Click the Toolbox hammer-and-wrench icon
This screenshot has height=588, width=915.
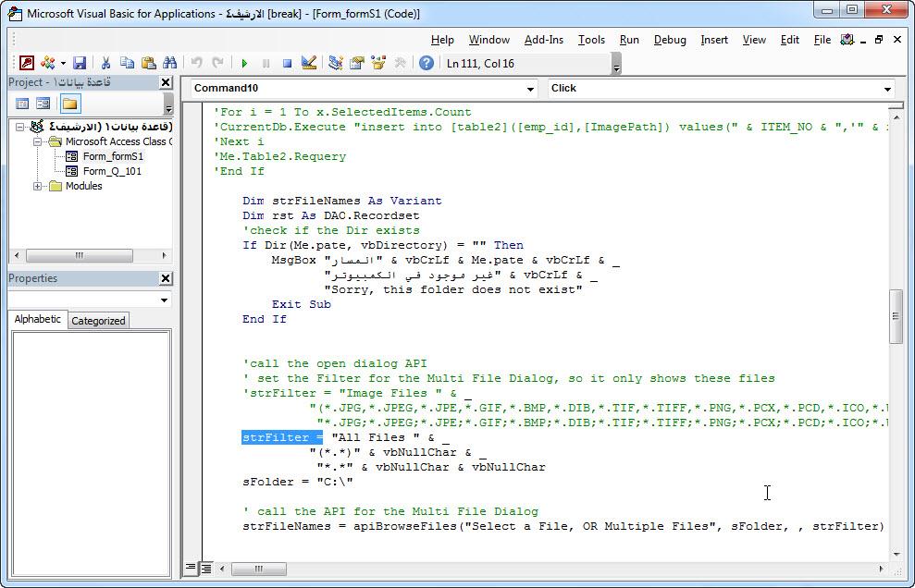click(400, 63)
